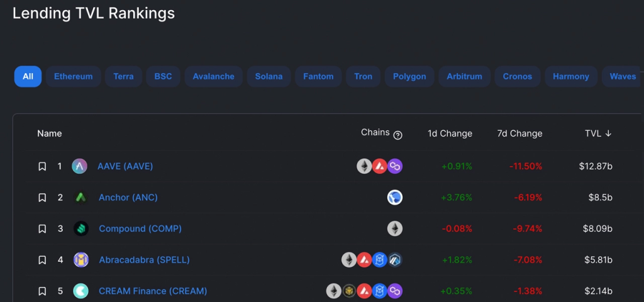
Task: Sort by the TVL column arrow
Action: point(608,133)
